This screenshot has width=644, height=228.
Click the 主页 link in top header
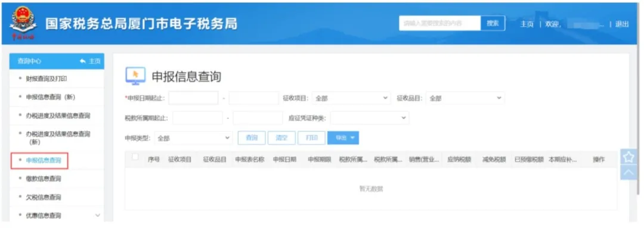pos(527,24)
